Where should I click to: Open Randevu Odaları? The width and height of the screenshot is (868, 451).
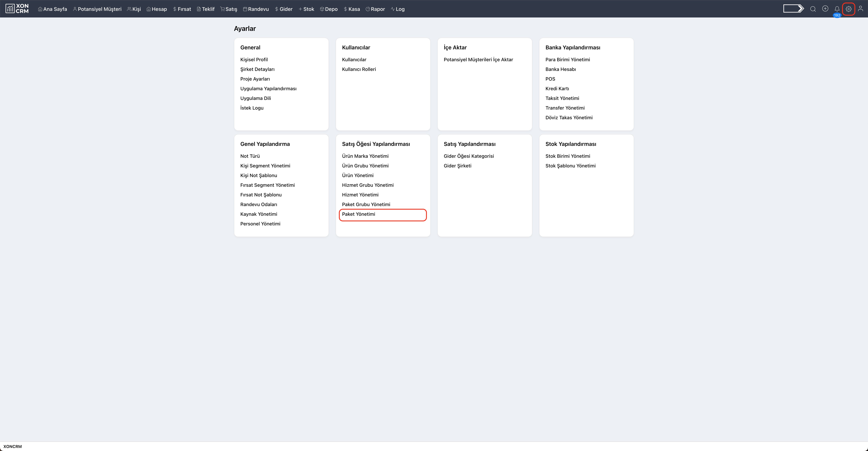click(258, 205)
